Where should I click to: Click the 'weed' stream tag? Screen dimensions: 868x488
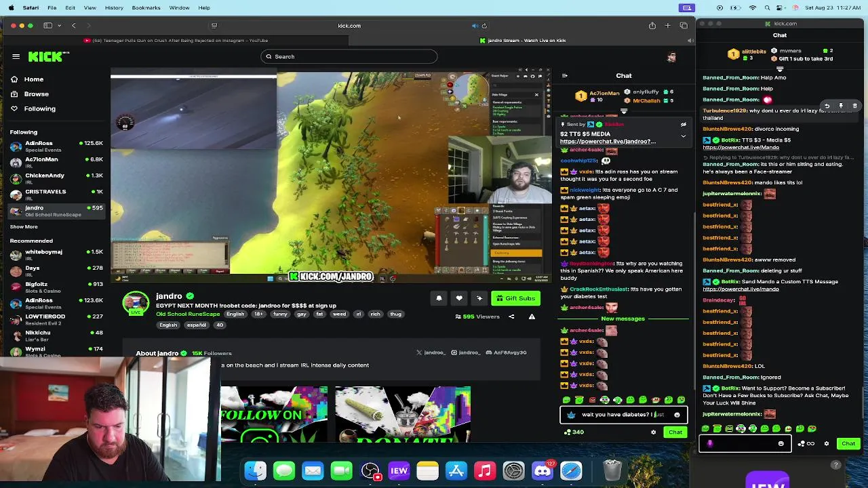point(339,314)
